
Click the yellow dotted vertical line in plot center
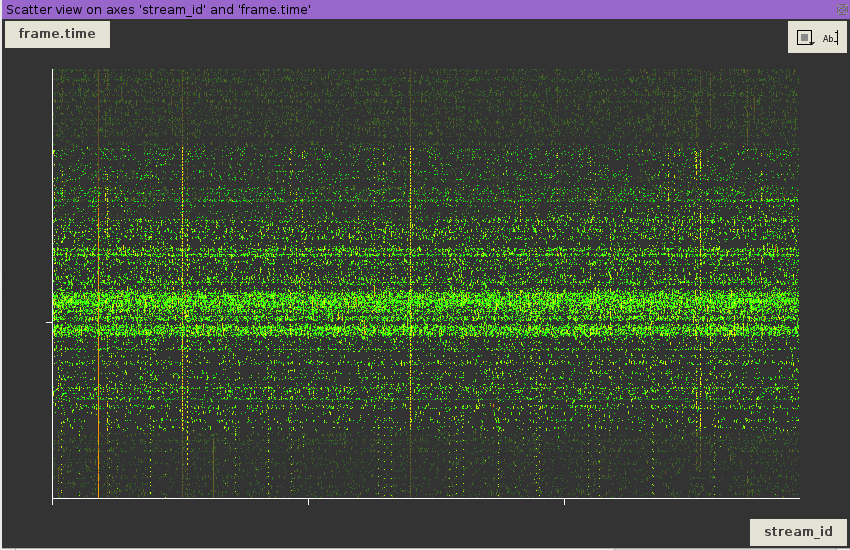[410, 200]
